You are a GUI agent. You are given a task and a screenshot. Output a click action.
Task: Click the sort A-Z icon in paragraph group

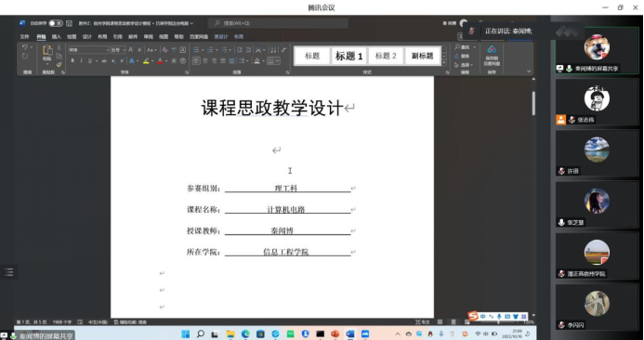273,49
